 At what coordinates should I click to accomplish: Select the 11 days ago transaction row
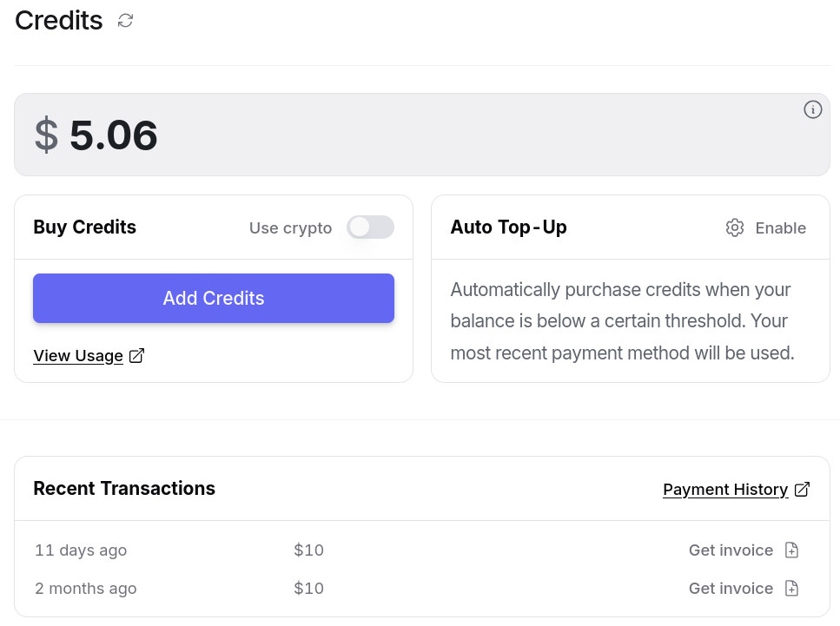(422, 550)
